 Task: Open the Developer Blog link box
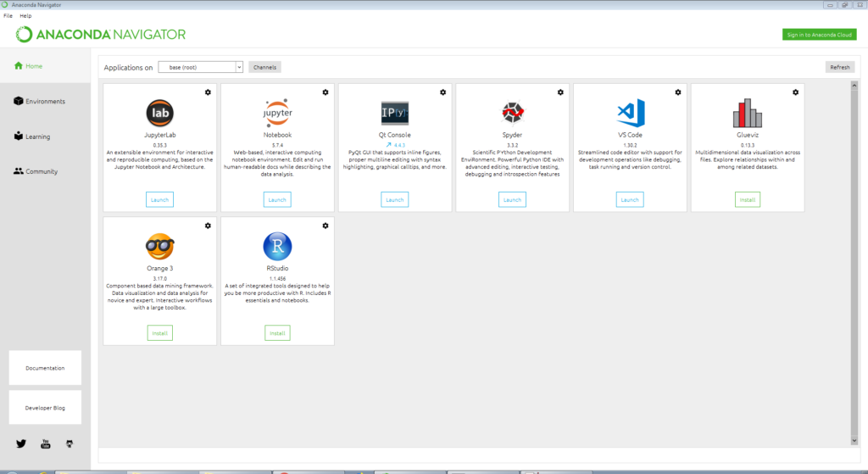point(45,408)
